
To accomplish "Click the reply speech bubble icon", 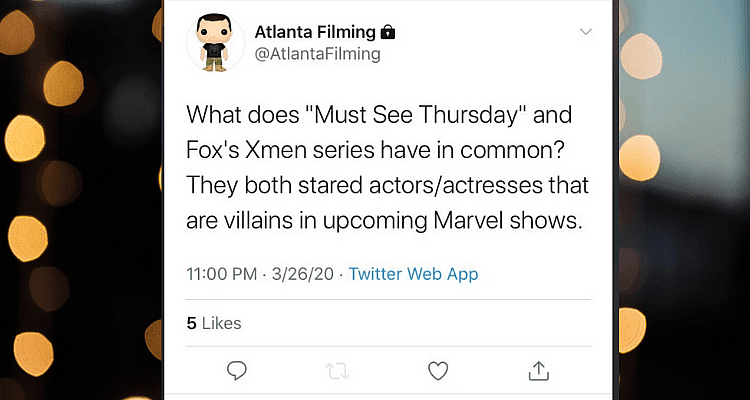I will (x=237, y=371).
